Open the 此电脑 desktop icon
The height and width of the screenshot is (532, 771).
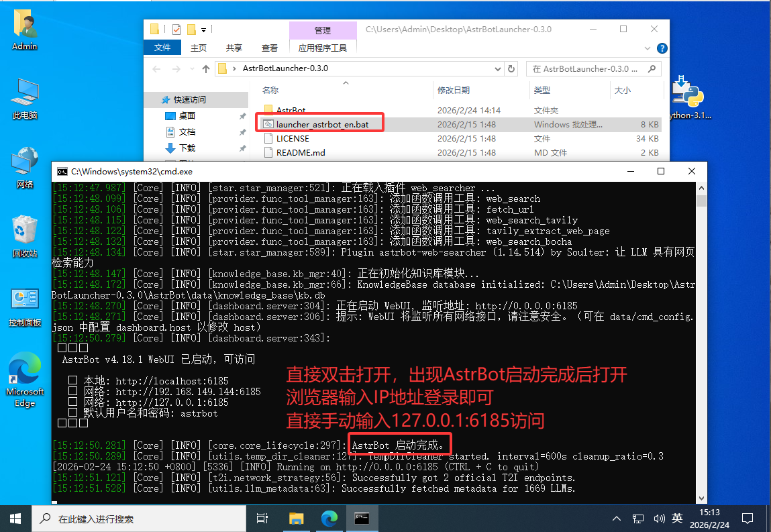[x=25, y=99]
